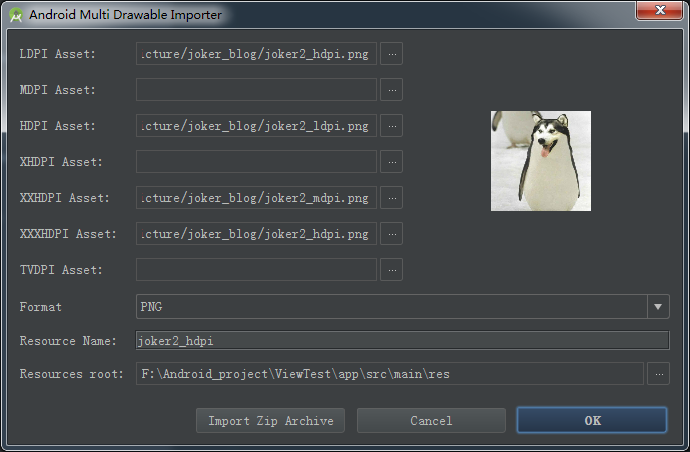Open the XXXHDPI Asset browse button
Image resolution: width=690 pixels, height=452 pixels.
point(392,234)
